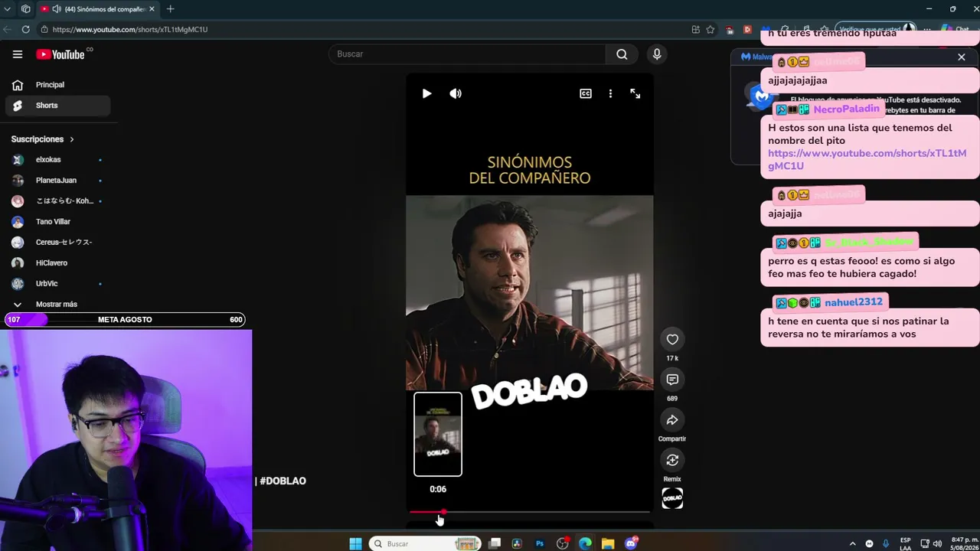Search from the Windows taskbar Buscar box
Image resolution: width=980 pixels, height=551 pixels.
(x=425, y=543)
